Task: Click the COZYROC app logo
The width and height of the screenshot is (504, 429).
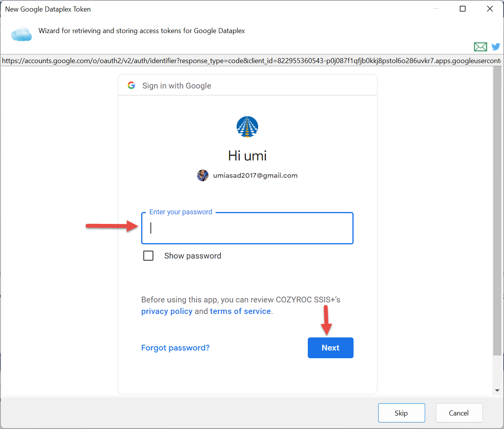Action: [x=247, y=127]
